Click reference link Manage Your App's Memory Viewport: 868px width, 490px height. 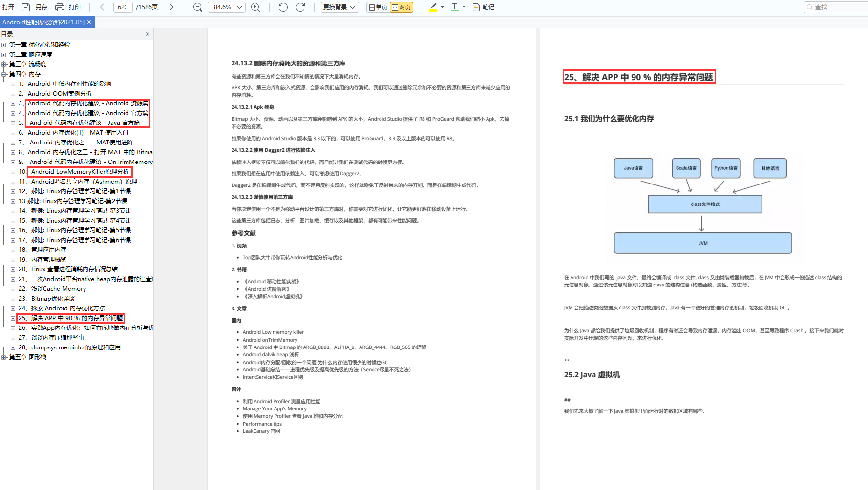pyautogui.click(x=275, y=409)
